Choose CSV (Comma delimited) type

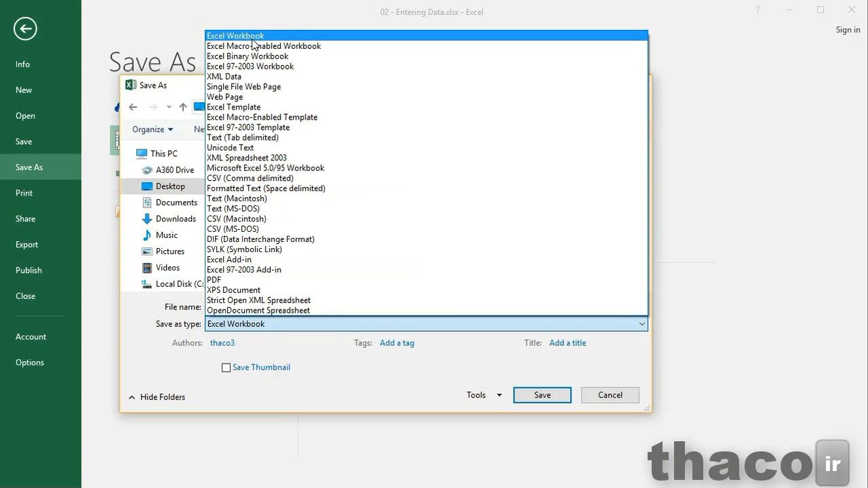pyautogui.click(x=427, y=178)
